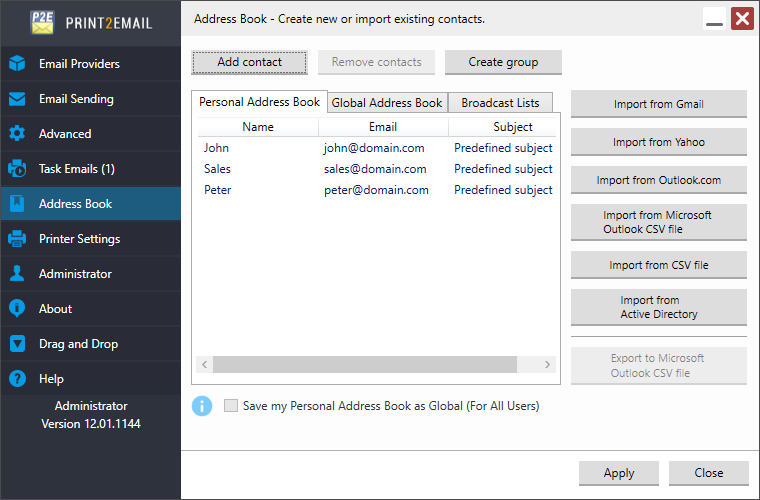
Task: Click the Printer Settings printer icon
Action: [17, 238]
